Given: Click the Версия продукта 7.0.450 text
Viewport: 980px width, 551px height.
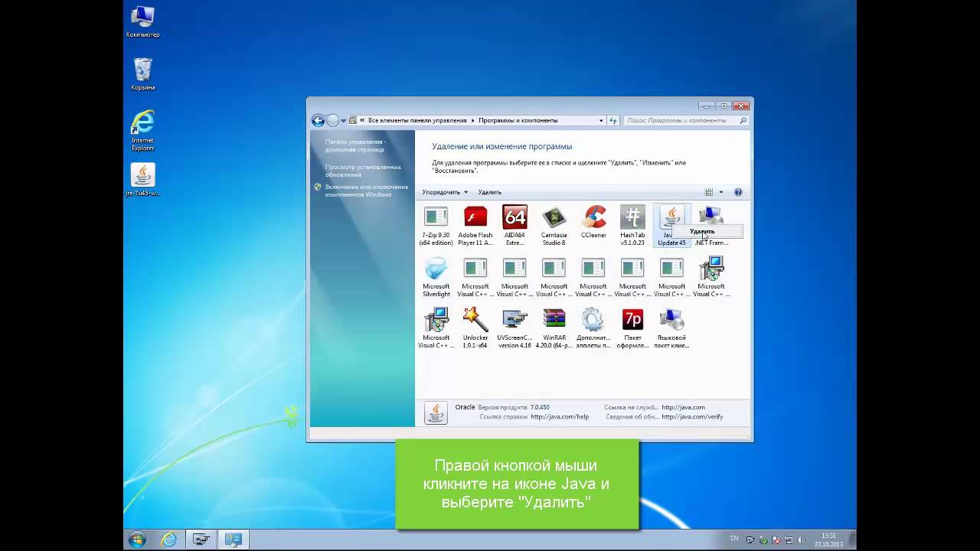Looking at the screenshot, I should [x=514, y=407].
